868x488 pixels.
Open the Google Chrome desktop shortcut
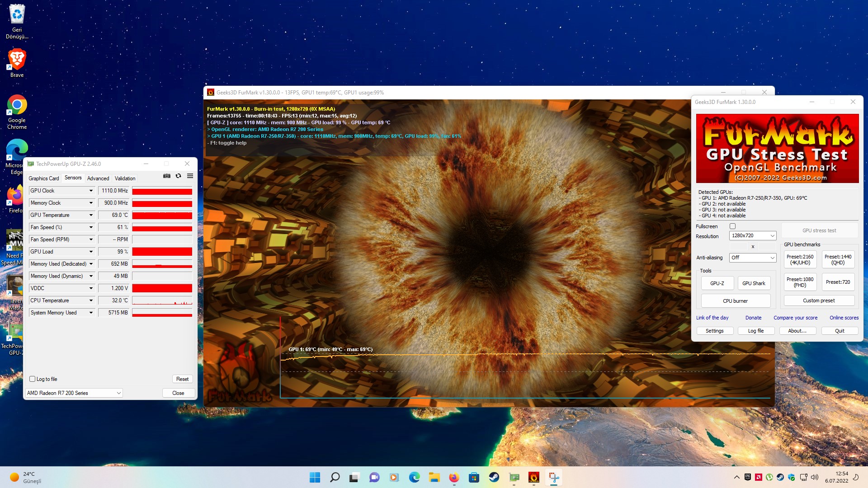pos(17,112)
